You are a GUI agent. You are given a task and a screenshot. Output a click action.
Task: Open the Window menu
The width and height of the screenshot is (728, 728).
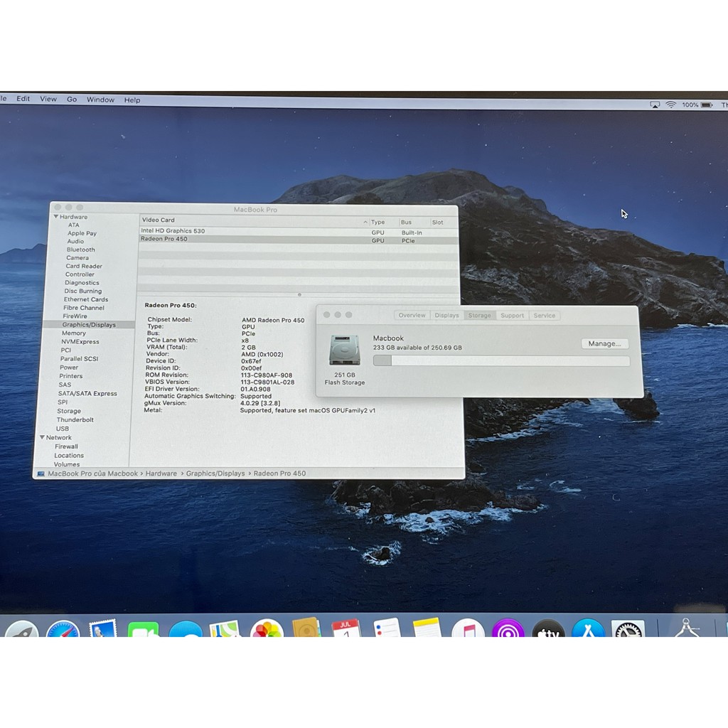[100, 100]
